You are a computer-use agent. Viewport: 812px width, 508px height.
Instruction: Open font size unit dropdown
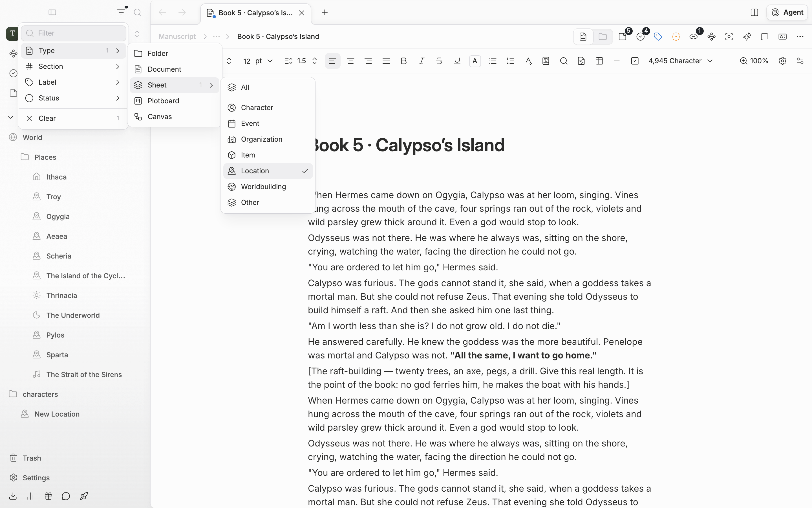coord(264,61)
